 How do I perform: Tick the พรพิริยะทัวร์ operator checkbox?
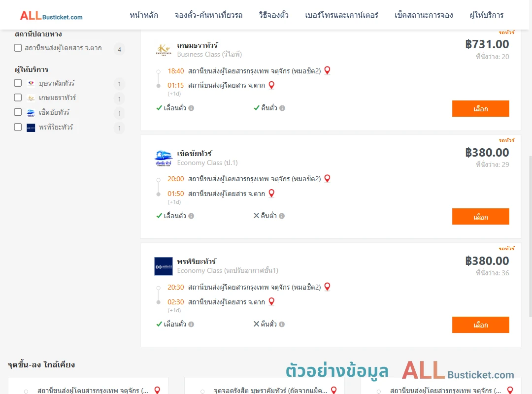point(18,127)
